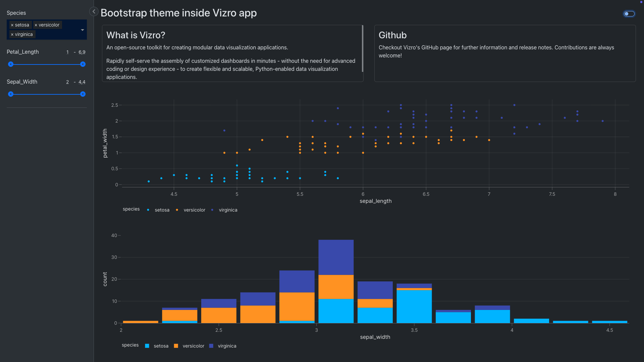
Task: Open the Species dropdown arrow
Action: click(x=82, y=30)
